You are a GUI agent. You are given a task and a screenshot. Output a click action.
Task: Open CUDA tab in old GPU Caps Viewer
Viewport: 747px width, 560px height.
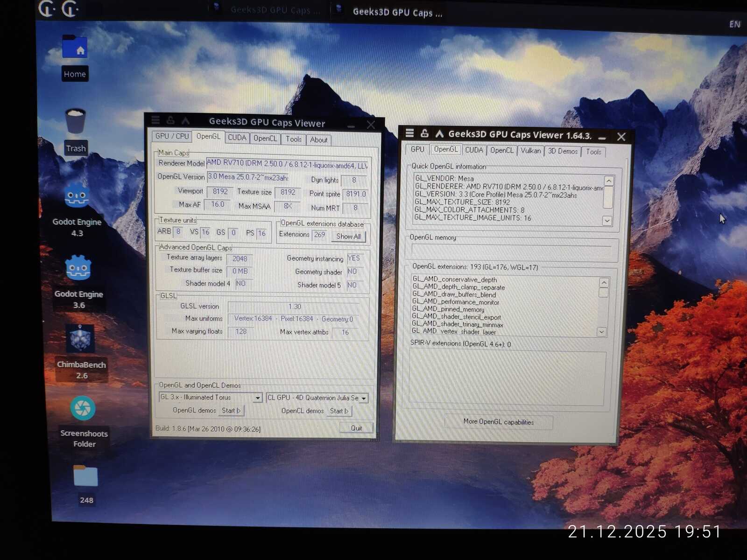tap(237, 138)
